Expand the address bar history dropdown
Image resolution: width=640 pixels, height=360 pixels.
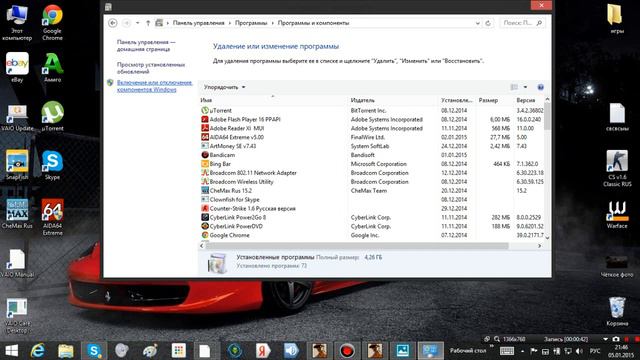(478, 23)
